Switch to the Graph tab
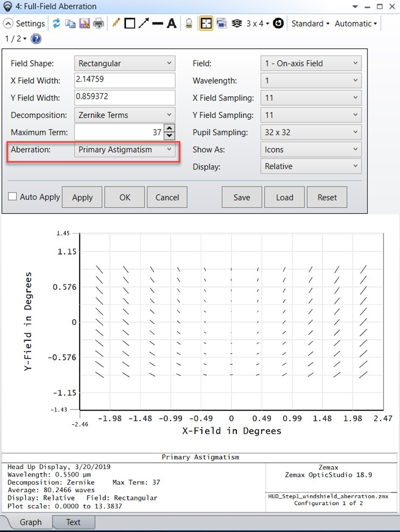The height and width of the screenshot is (532, 400). [30, 522]
